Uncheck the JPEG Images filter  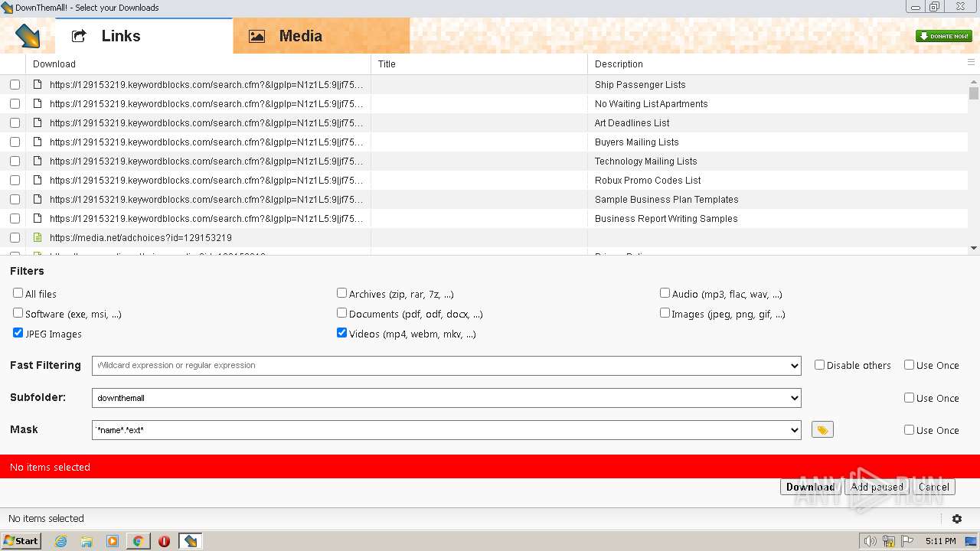[18, 333]
